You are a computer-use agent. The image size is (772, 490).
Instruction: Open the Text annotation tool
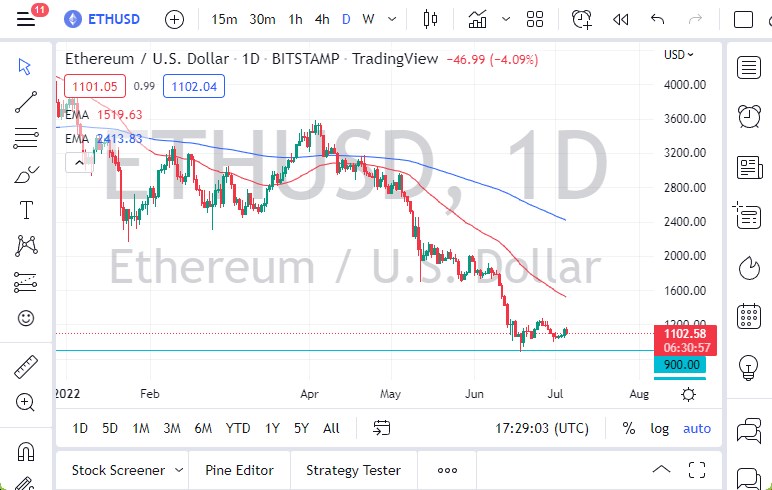tap(26, 210)
